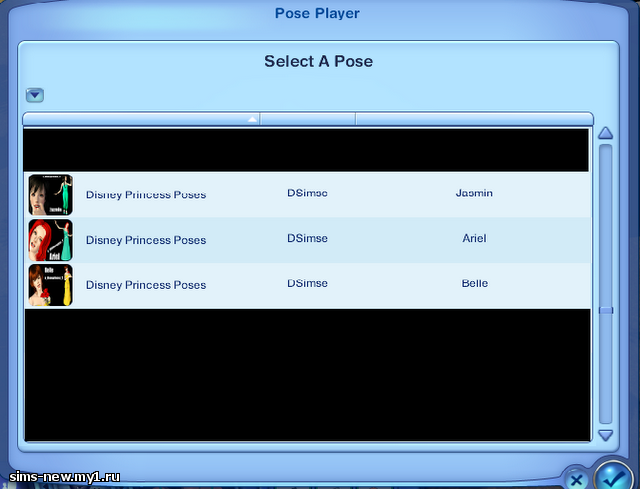
Task: Select the Belle pose thumbnail
Action: click(x=51, y=285)
